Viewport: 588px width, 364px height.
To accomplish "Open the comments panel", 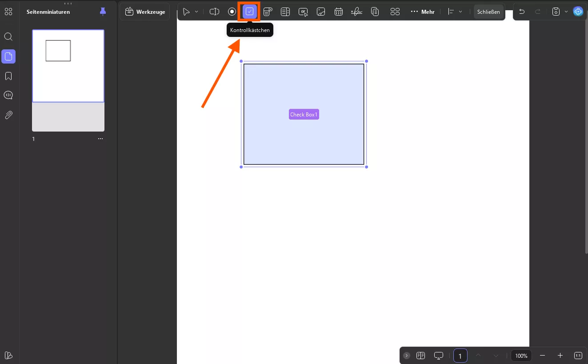I will pyautogui.click(x=8, y=95).
